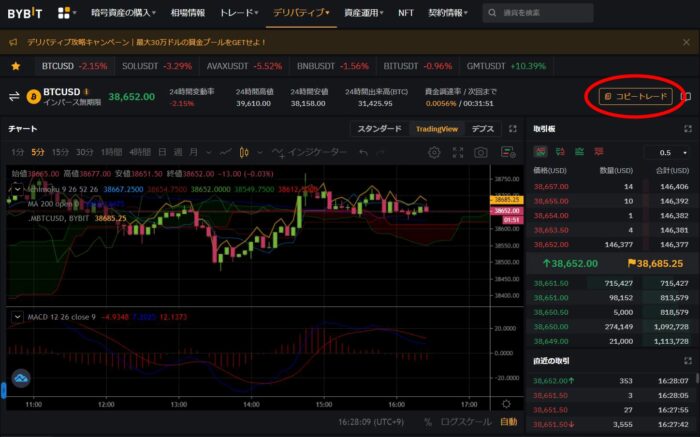Click the chart order display settings icon

tap(508, 153)
